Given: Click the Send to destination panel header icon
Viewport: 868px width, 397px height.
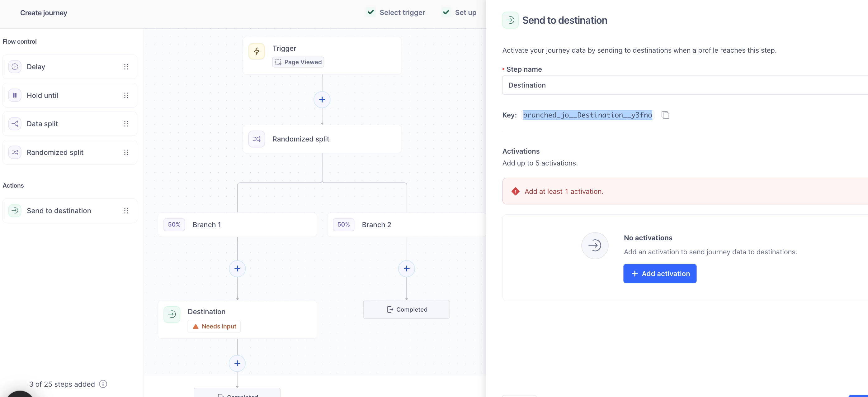Looking at the screenshot, I should (511, 20).
